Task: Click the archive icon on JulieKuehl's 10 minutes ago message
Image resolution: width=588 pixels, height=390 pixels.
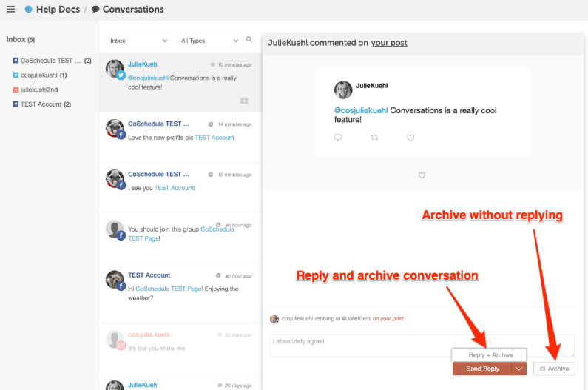Action: 244,101
